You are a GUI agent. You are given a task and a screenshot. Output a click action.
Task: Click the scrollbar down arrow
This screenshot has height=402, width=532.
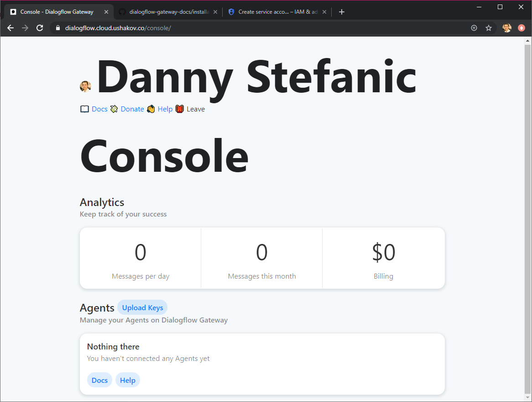pyautogui.click(x=527, y=398)
